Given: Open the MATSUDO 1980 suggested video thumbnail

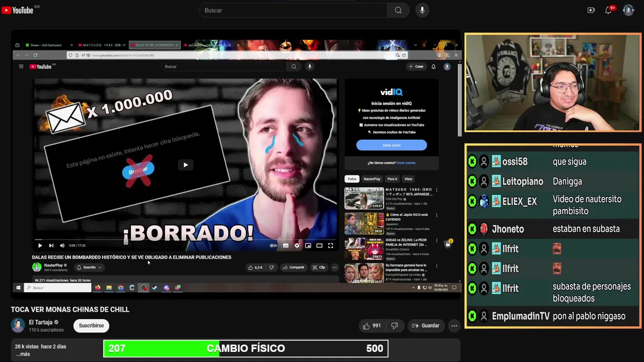Looking at the screenshot, I should tap(364, 198).
